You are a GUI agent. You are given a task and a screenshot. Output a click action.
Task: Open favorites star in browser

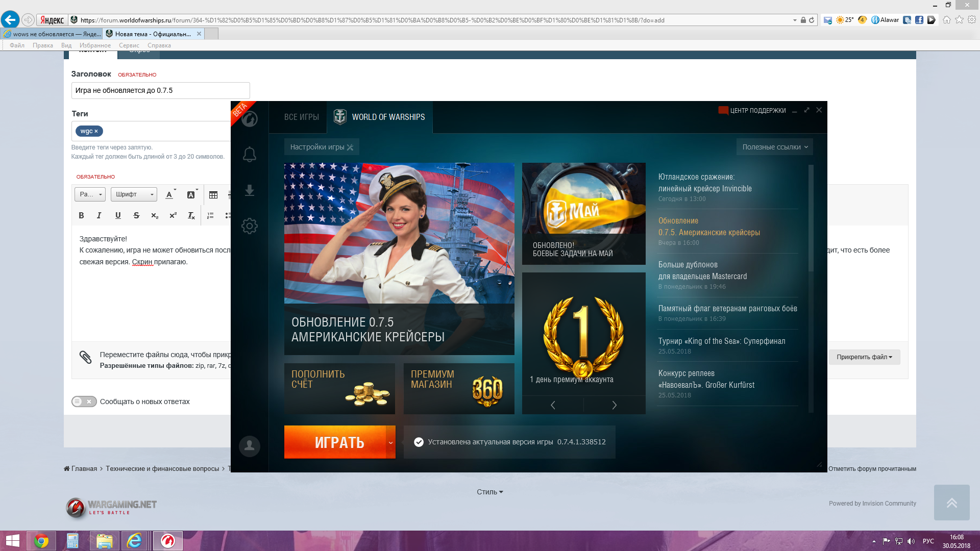[960, 20]
